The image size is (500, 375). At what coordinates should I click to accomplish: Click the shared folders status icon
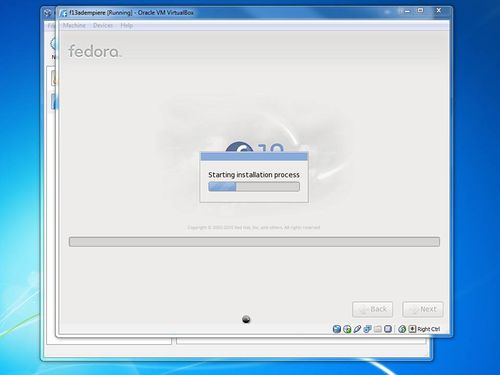pos(378,329)
